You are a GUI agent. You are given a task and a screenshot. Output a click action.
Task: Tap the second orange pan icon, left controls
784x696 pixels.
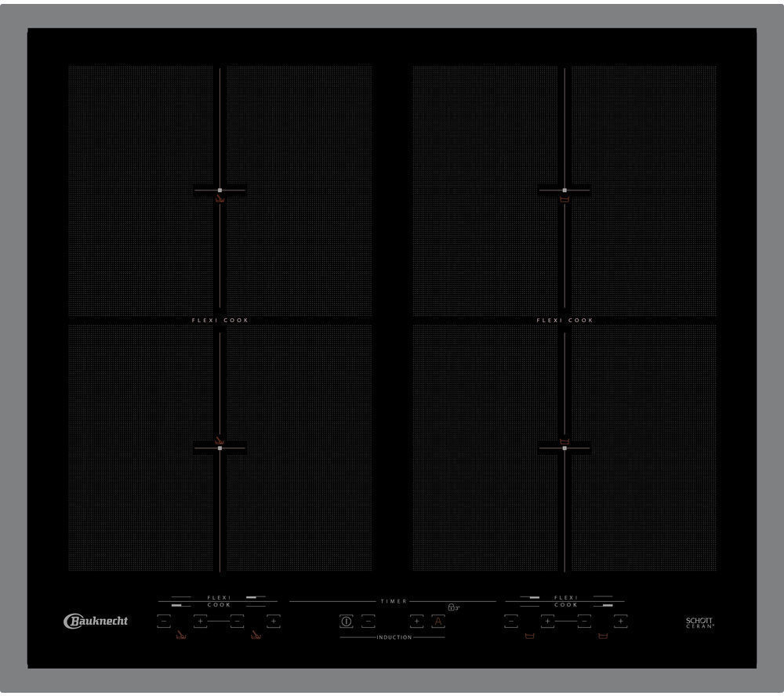pos(256,635)
